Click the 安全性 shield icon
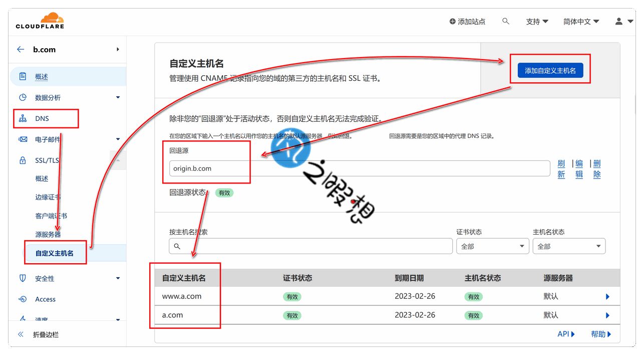644x355 pixels. click(x=23, y=278)
